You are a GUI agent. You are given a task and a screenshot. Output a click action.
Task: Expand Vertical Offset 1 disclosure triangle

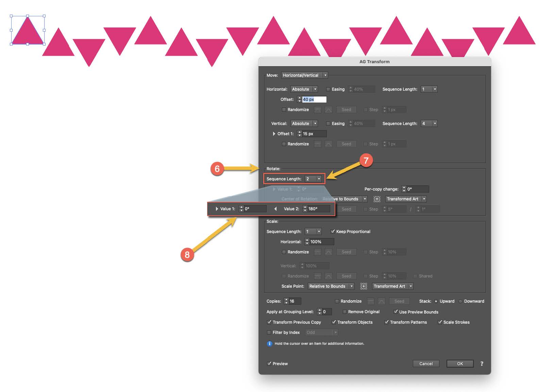[274, 134]
